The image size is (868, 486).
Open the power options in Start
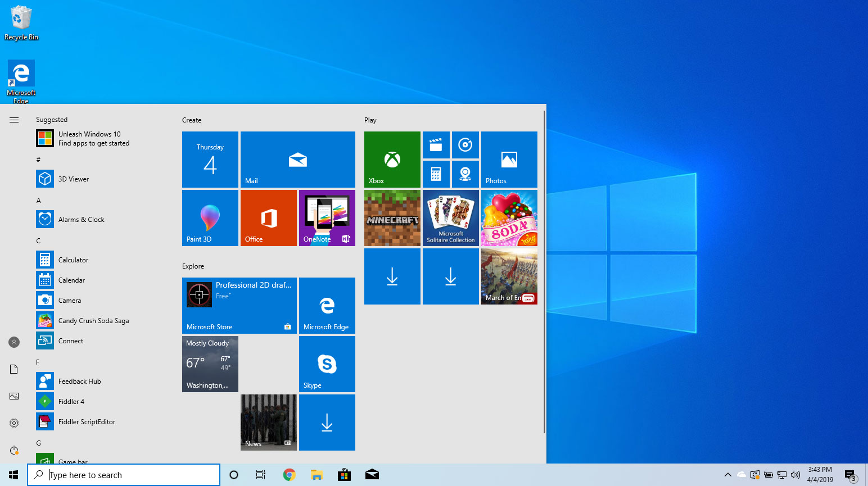click(x=14, y=449)
